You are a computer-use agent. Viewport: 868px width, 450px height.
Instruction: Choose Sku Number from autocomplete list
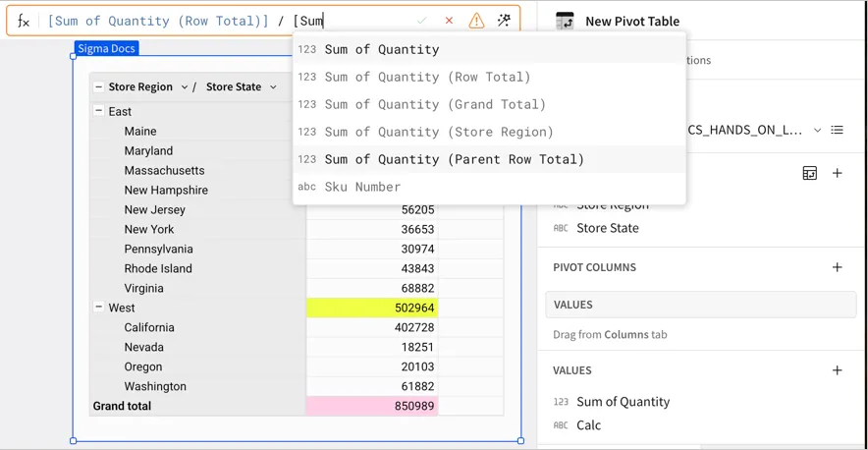click(x=489, y=187)
